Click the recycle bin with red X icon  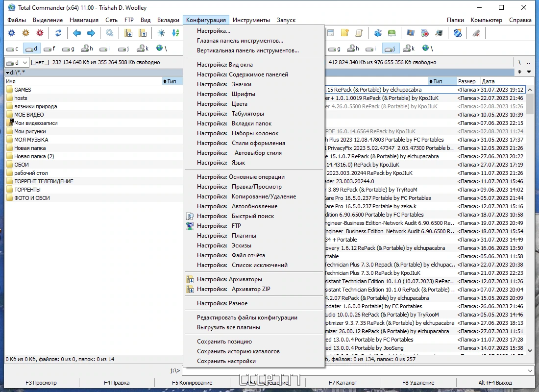pyautogui.click(x=425, y=33)
